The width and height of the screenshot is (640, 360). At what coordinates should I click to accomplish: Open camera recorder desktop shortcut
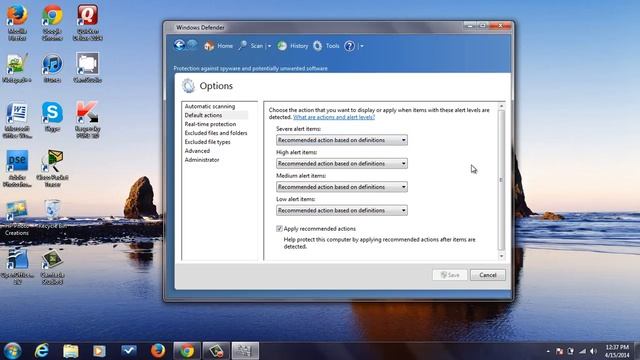[x=87, y=69]
